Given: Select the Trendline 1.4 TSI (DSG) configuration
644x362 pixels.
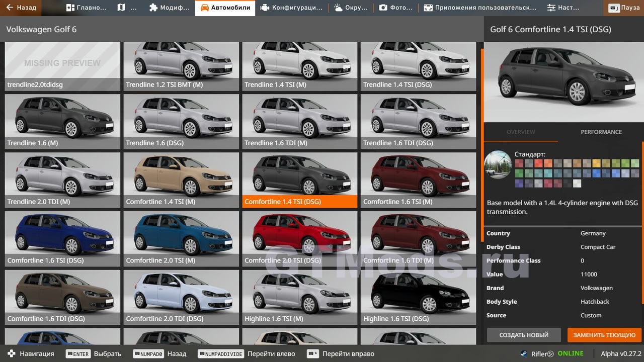Looking at the screenshot, I should [418, 66].
